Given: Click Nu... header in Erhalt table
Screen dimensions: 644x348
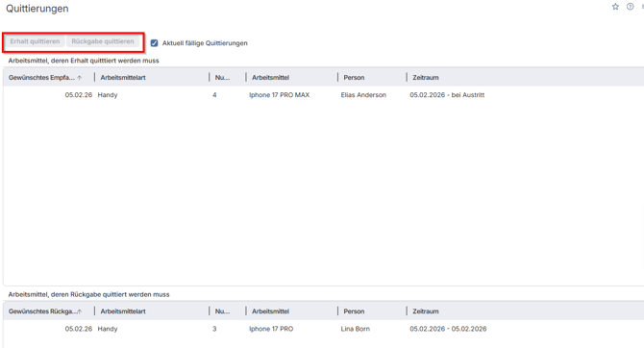Looking at the screenshot, I should (x=222, y=77).
